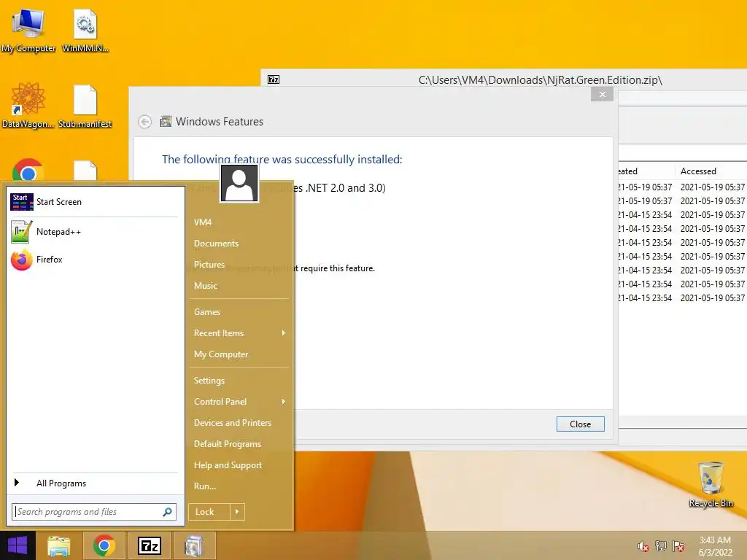Open Action Center flag icon
The height and width of the screenshot is (560, 747).
[678, 546]
